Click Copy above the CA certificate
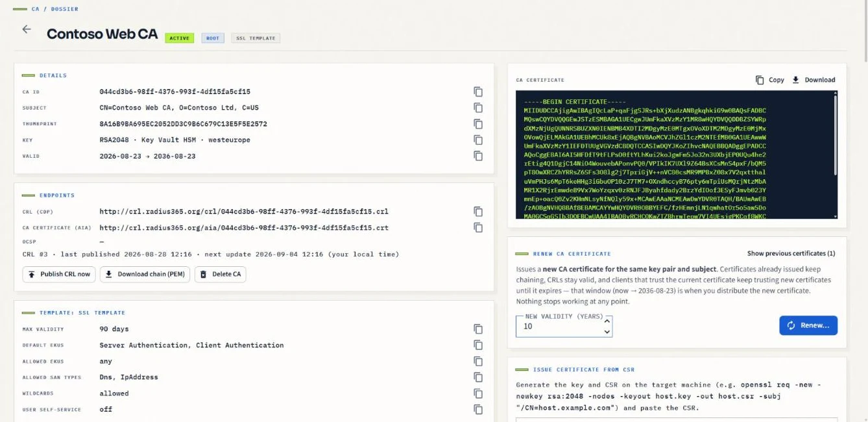 770,80
